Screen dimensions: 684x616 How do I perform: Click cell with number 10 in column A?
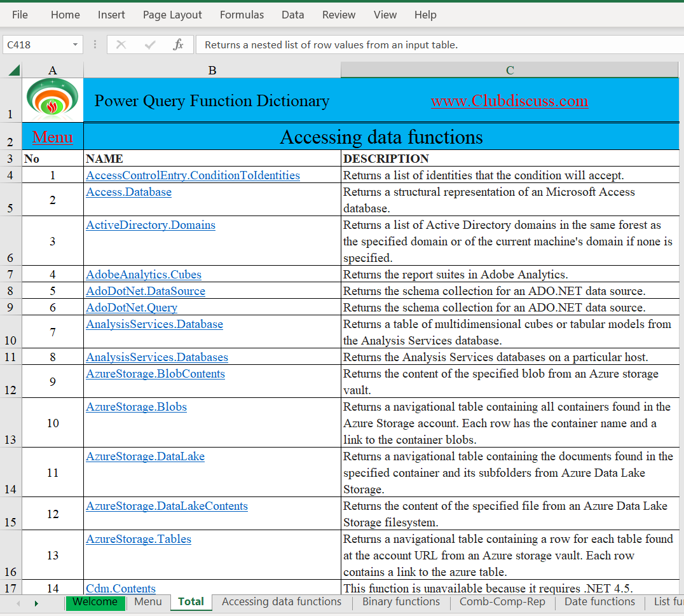point(52,423)
